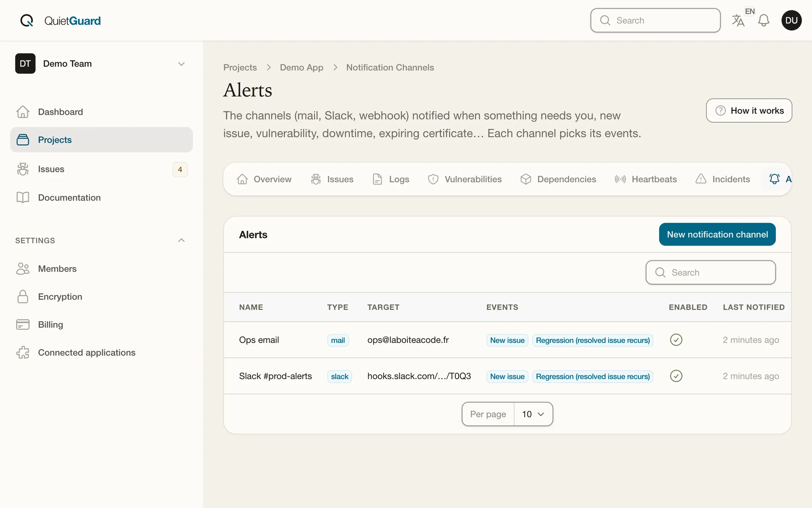Click the Dependencies cube icon

526,179
